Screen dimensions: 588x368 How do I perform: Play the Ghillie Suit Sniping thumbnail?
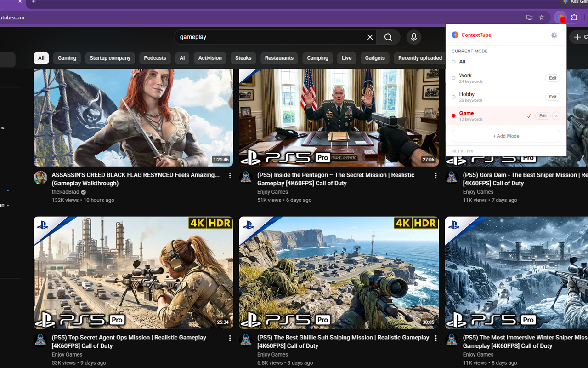(339, 273)
